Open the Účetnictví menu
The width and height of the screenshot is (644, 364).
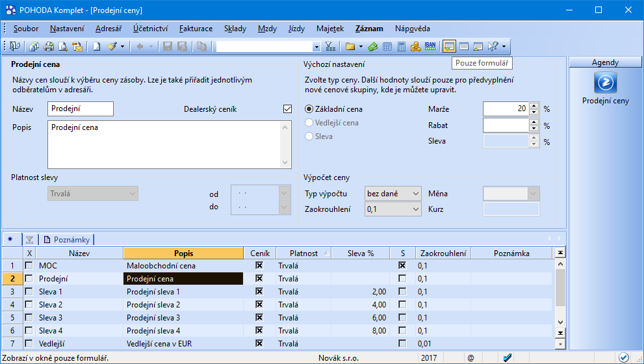tap(150, 29)
